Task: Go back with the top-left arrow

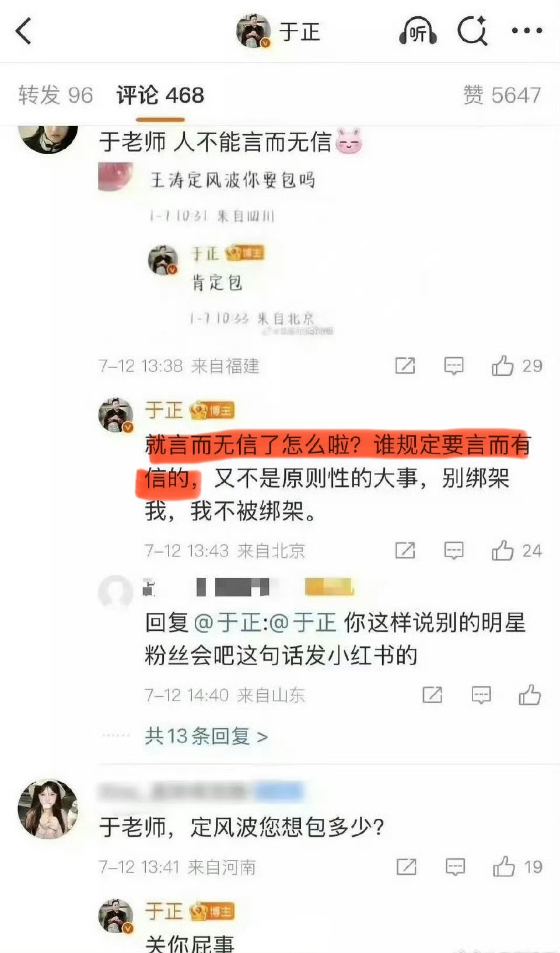Action: (x=23, y=31)
